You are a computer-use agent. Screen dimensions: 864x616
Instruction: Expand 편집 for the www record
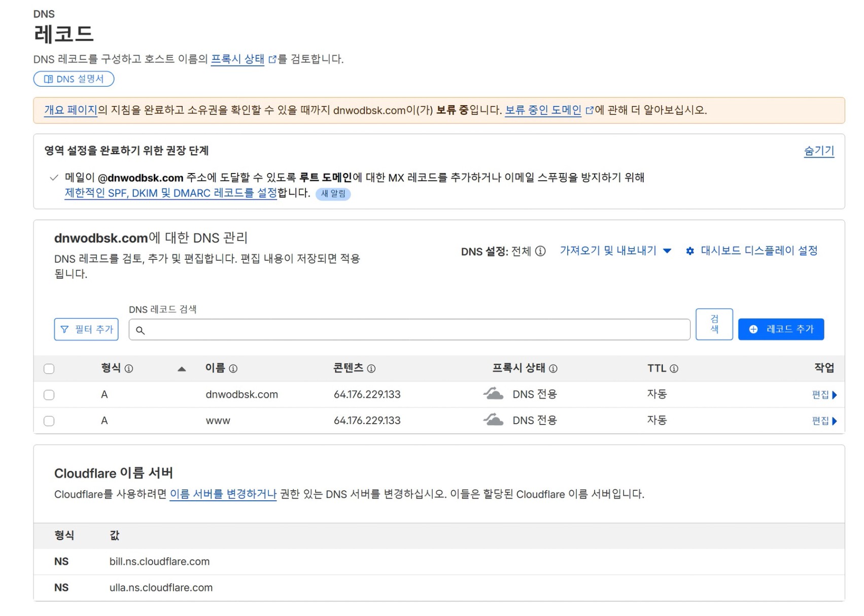[824, 421]
